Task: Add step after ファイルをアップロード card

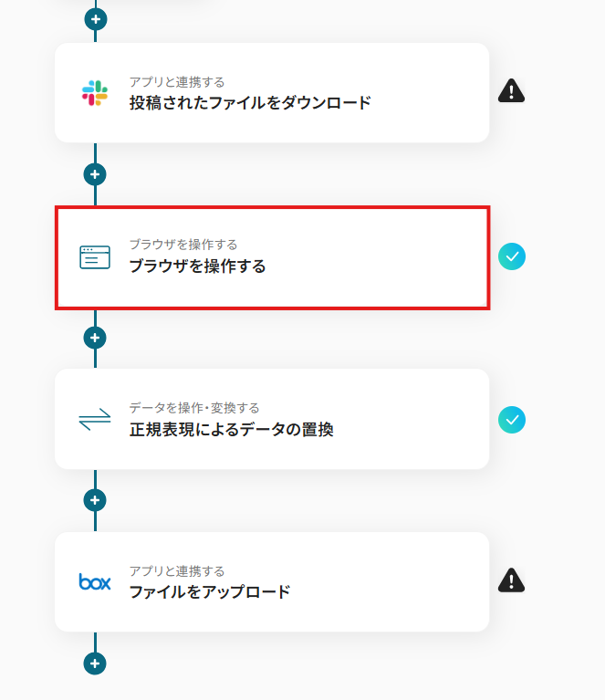Action: coord(95,663)
